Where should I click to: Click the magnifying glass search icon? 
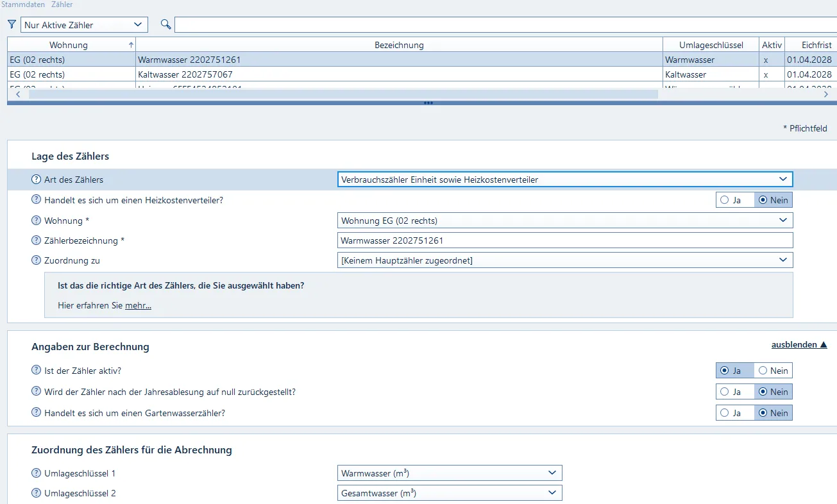tap(166, 24)
